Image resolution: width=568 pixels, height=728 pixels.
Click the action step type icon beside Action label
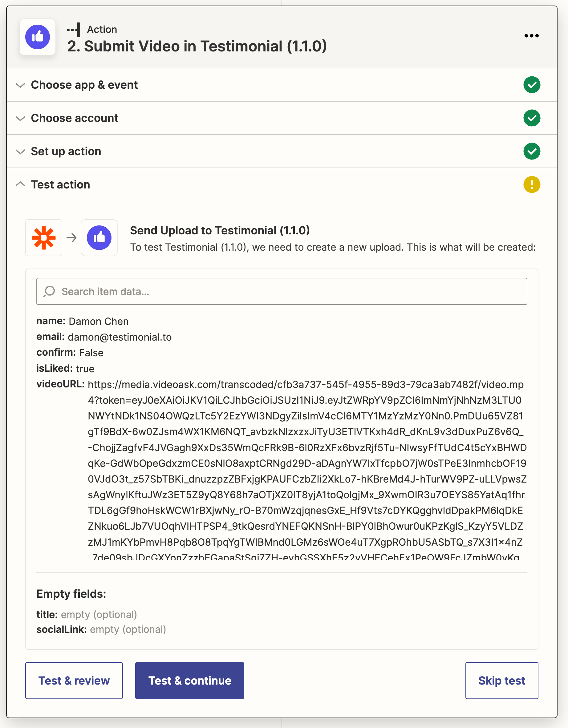[x=74, y=30]
